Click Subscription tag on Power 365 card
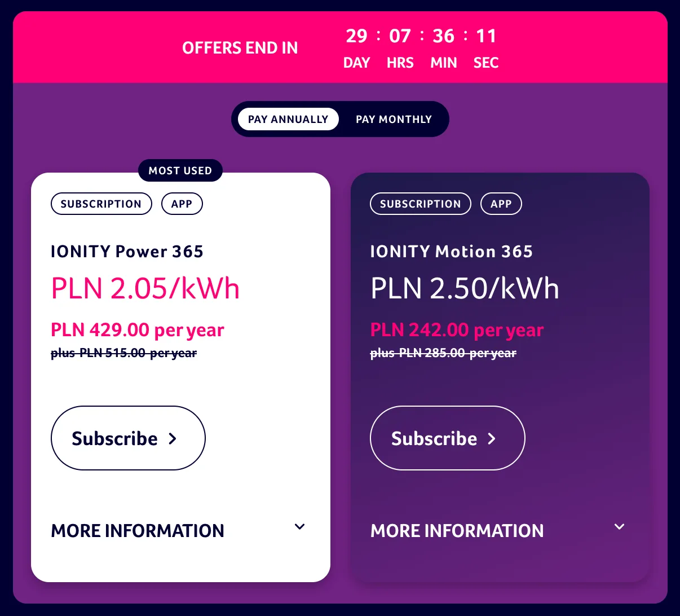This screenshot has height=616, width=680. coord(101,204)
